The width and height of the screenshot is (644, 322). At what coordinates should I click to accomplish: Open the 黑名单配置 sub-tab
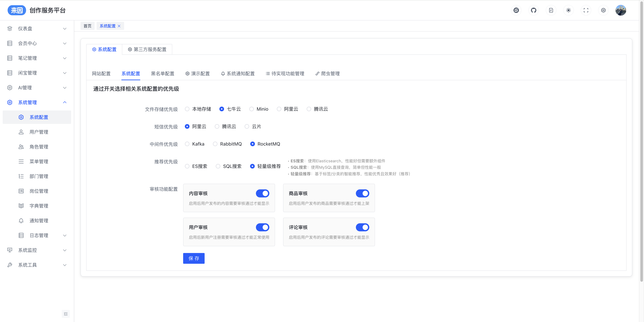[x=163, y=74]
